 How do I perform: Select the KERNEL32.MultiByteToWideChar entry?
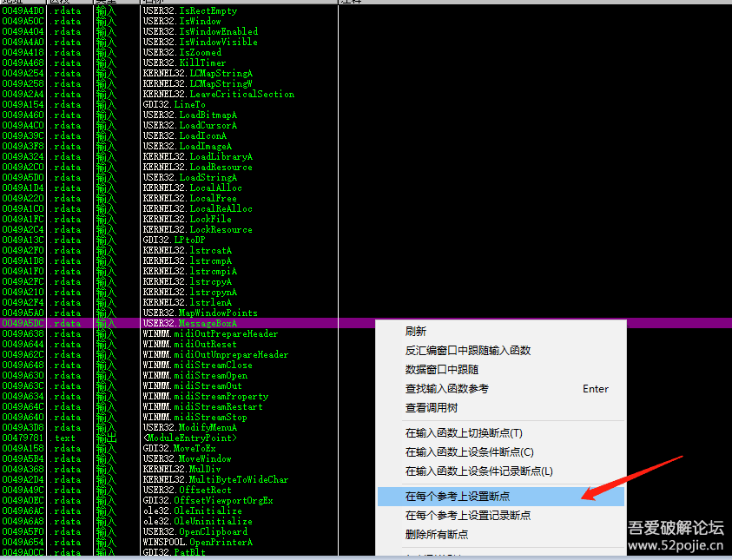[215, 479]
